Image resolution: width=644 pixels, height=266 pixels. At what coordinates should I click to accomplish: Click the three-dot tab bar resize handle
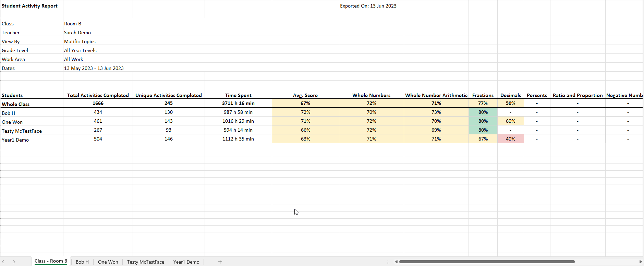388,262
